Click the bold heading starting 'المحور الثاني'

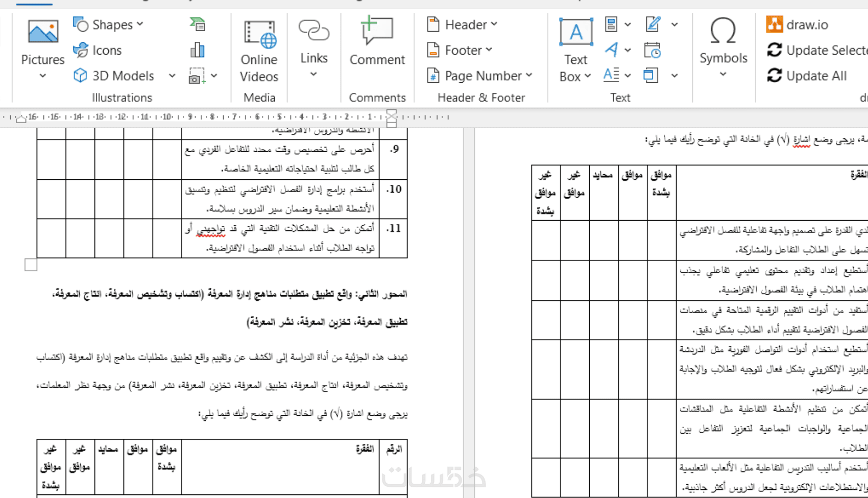tap(230, 294)
